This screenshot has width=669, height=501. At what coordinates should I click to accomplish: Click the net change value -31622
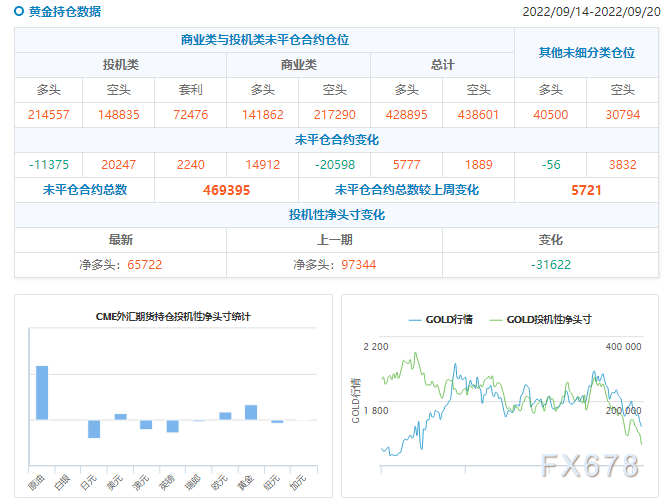point(550,265)
